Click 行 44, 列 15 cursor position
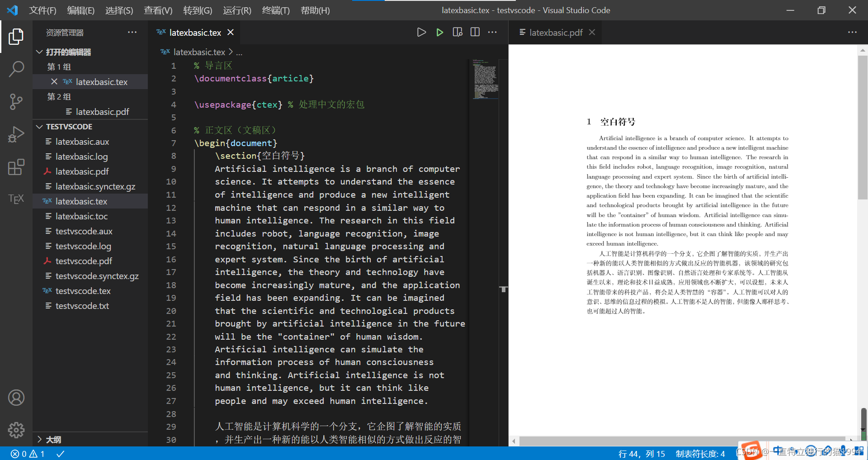This screenshot has height=460, width=868. click(642, 454)
